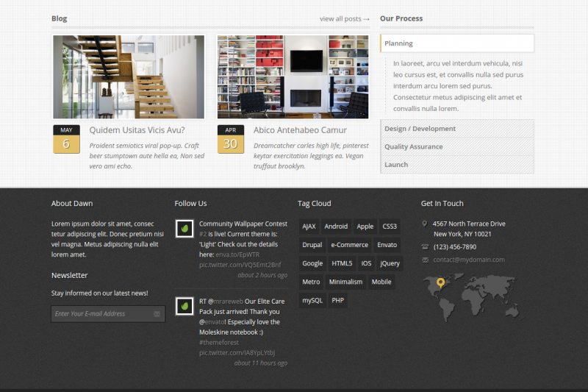
Task: Collapse the Planning accordion section
Action: [x=399, y=43]
